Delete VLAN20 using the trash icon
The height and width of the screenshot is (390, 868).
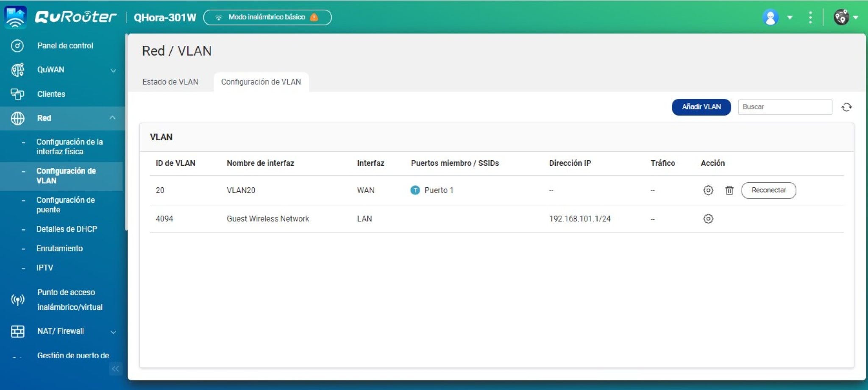pyautogui.click(x=729, y=190)
